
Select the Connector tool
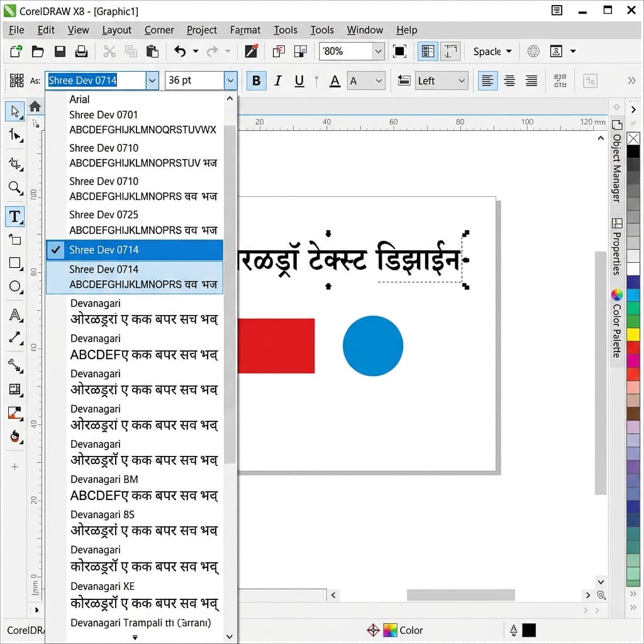(x=15, y=365)
